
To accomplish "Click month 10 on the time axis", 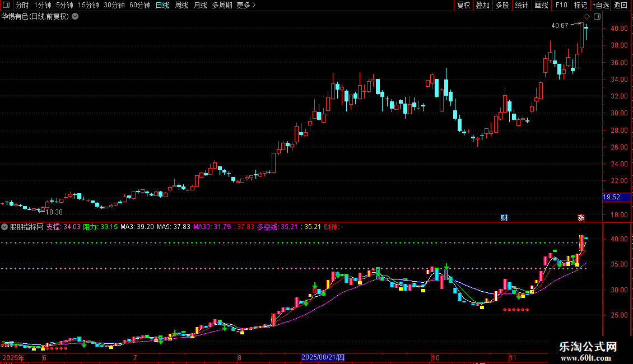I will coord(435,357).
